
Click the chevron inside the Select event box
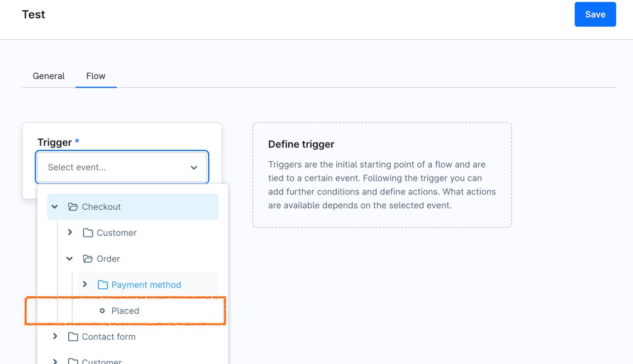coord(194,167)
